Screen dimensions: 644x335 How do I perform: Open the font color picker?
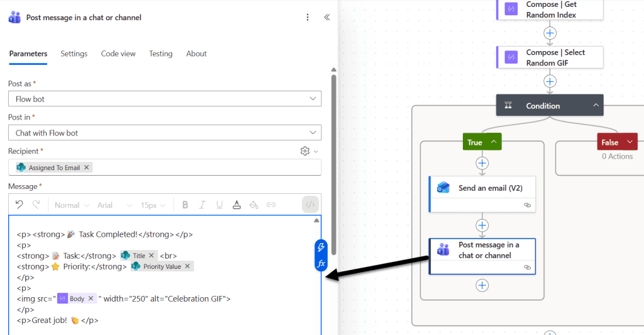pos(236,205)
